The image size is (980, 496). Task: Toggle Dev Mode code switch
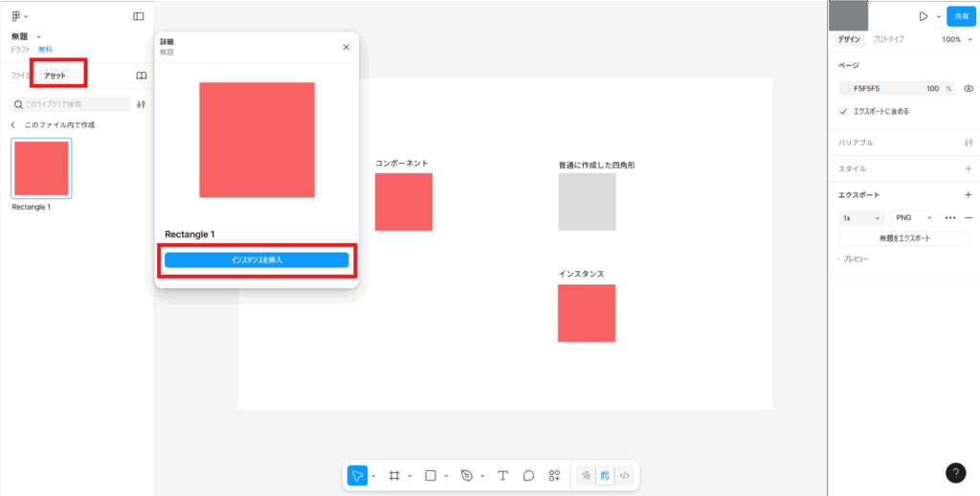pyautogui.click(x=624, y=475)
